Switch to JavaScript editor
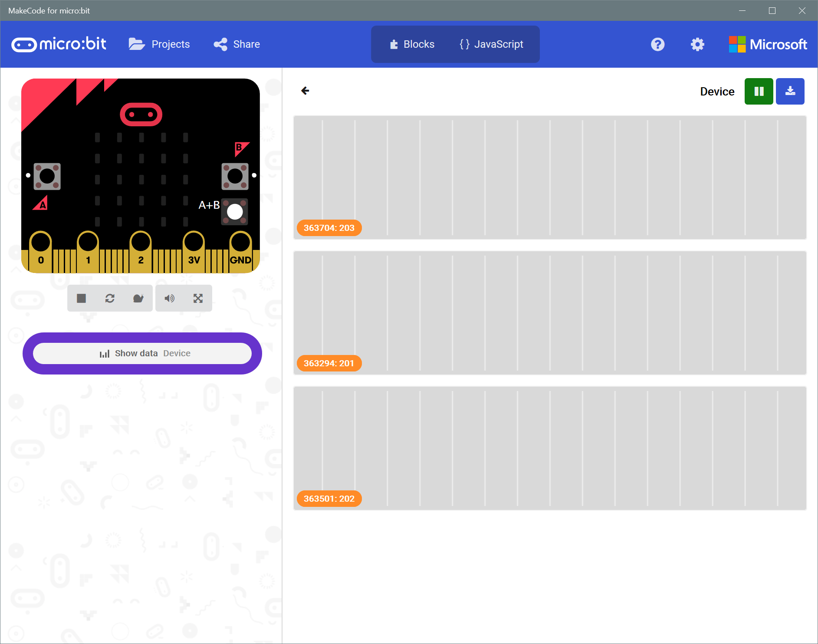 [492, 44]
